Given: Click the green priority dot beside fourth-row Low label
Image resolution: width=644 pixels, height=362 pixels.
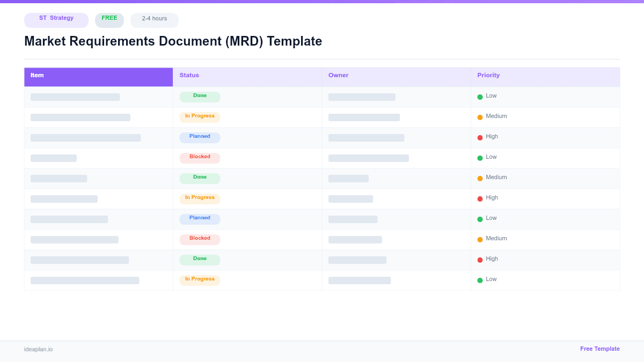Looking at the screenshot, I should coord(480,157).
